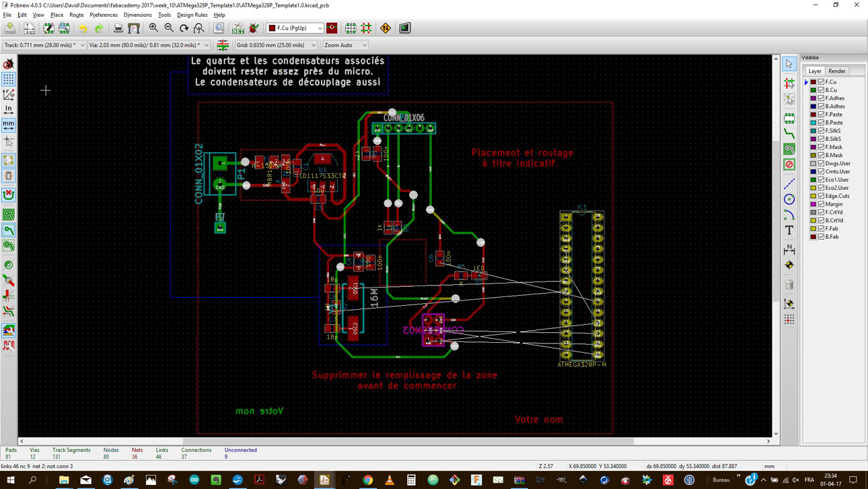Select the Add dimension tool
The width and height of the screenshot is (868, 489).
[x=789, y=250]
